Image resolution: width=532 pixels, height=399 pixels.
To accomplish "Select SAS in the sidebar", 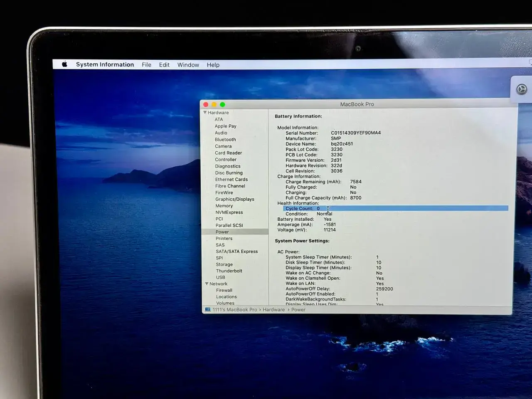I will click(220, 245).
